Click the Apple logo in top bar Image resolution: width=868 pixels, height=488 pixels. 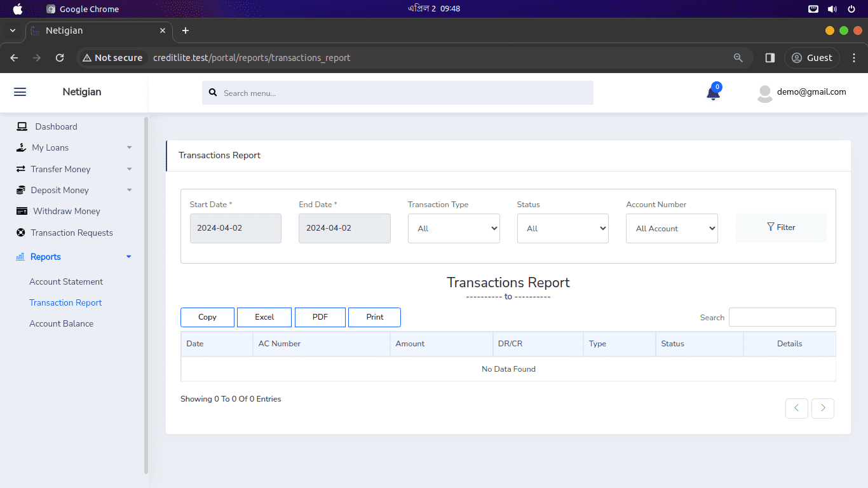coord(18,9)
